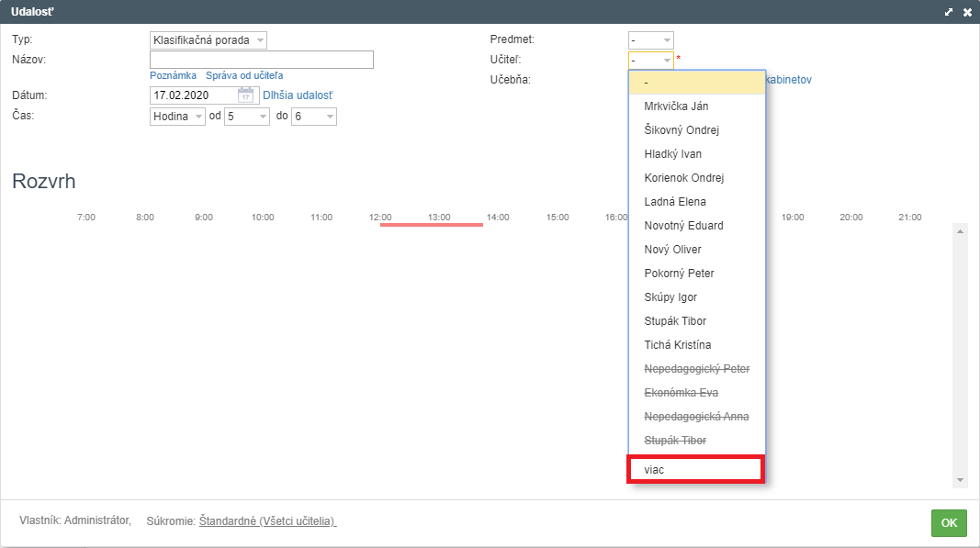Confirm with the green OK button
The image size is (980, 548).
pos(949,523)
